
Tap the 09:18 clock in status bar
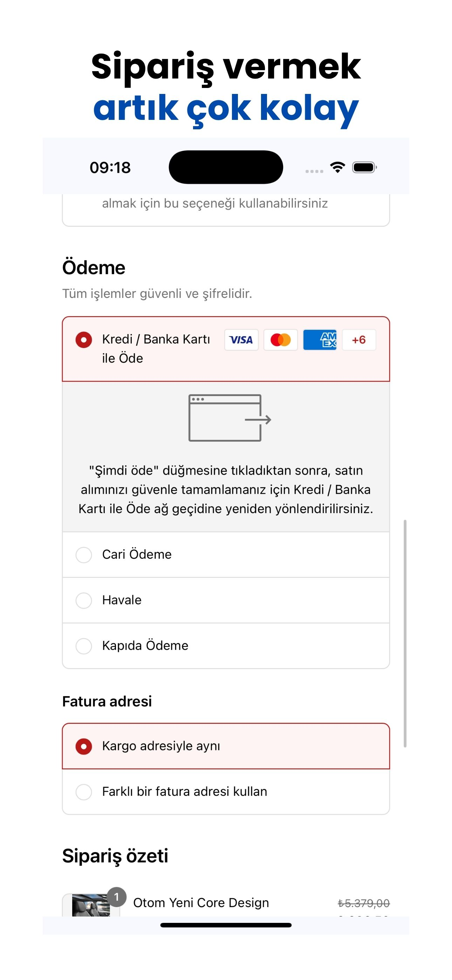110,168
